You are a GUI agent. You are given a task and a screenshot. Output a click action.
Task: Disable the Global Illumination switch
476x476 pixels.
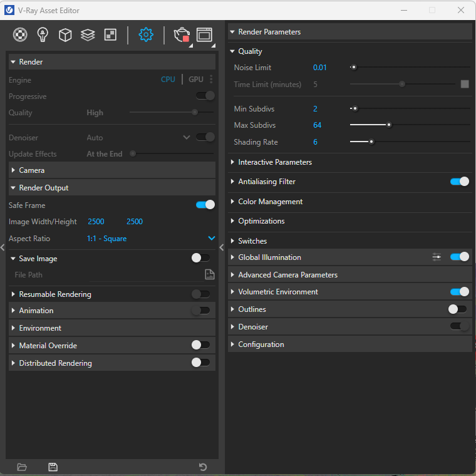coord(460,257)
